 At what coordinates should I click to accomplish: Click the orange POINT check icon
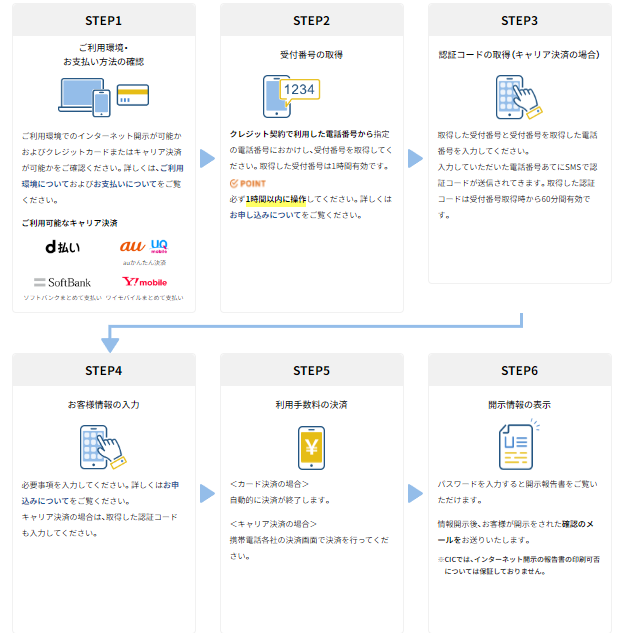pos(234,184)
